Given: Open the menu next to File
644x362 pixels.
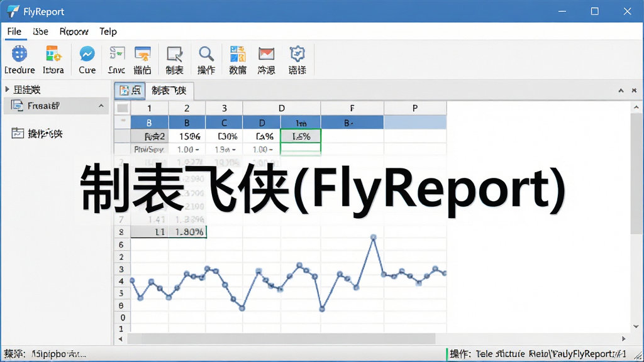Looking at the screenshot, I should [40, 31].
